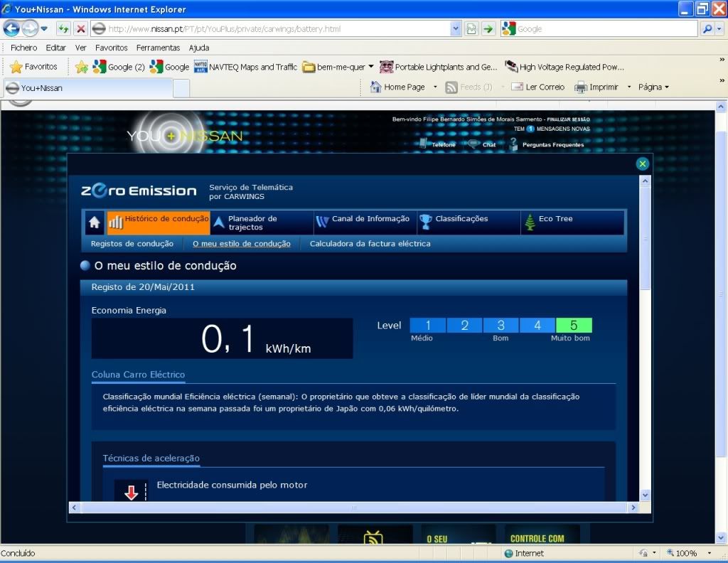Select O meu estilo de condução link
This screenshot has width=728, height=563.
242,244
